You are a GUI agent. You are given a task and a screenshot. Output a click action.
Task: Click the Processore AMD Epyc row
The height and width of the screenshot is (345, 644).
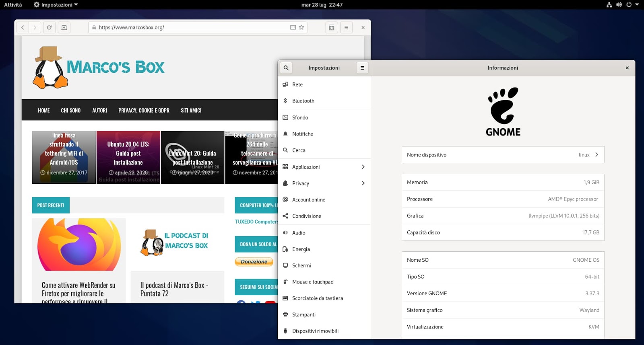pos(503,199)
